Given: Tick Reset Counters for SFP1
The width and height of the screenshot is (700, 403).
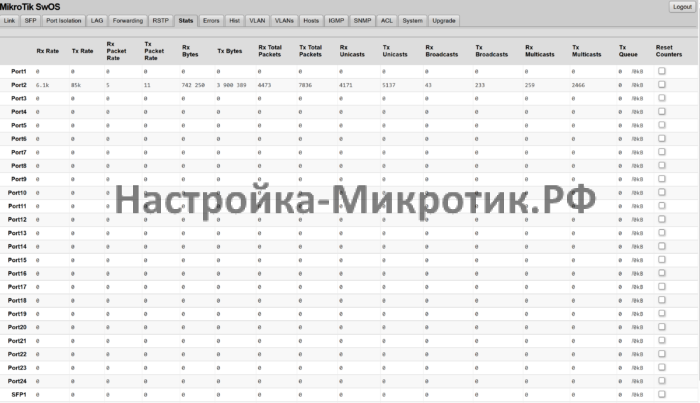Looking at the screenshot, I should click(x=662, y=394).
